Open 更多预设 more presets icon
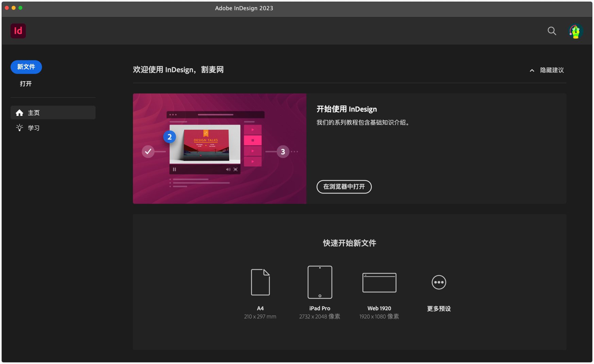The image size is (594, 364). (439, 282)
